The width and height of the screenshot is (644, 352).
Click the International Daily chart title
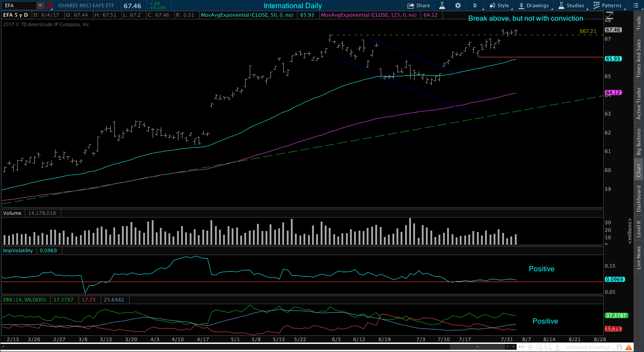(293, 6)
